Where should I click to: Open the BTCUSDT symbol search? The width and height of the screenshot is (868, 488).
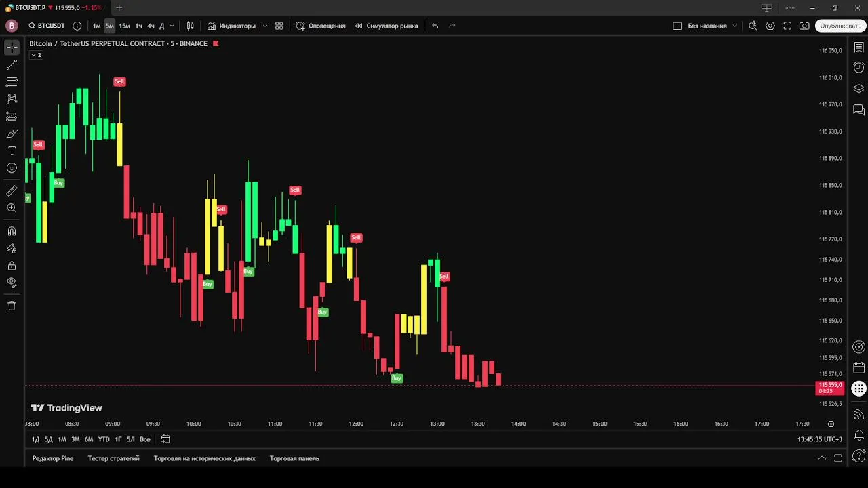pos(47,26)
